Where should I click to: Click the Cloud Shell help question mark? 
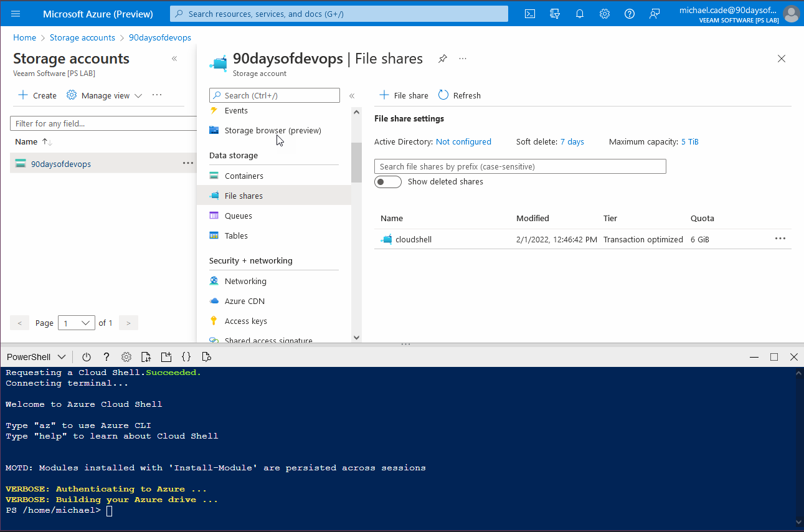click(106, 356)
